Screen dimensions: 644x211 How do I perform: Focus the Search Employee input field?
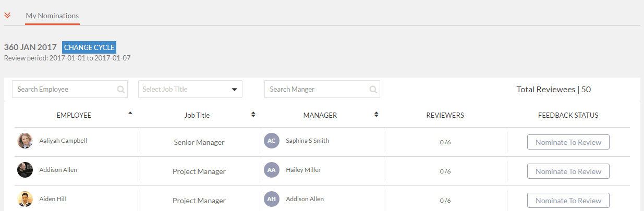(70, 89)
